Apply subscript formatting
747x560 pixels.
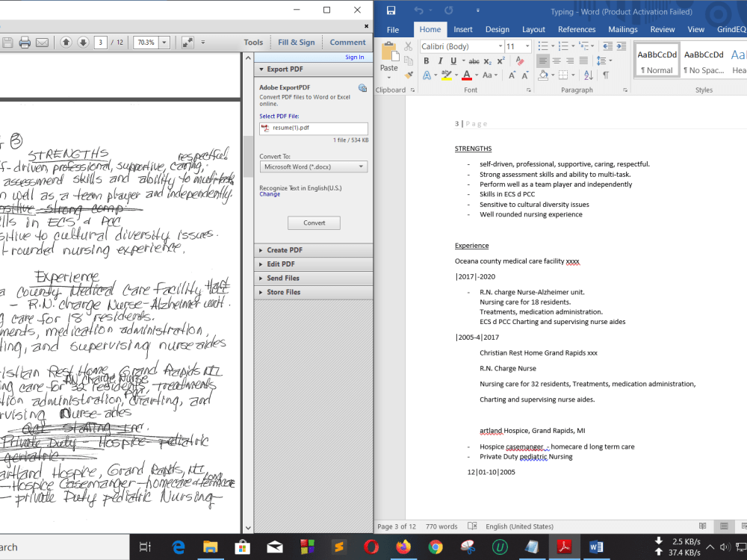point(487,61)
